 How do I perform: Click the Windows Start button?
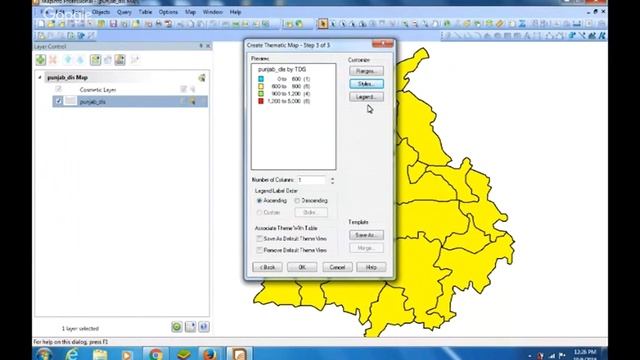(x=44, y=354)
